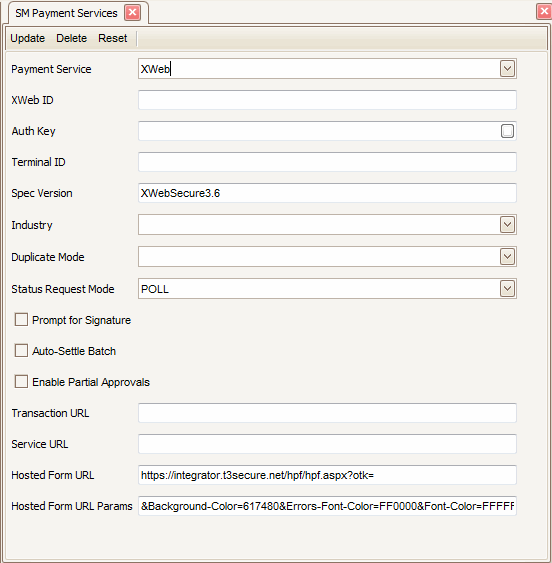552x563 pixels.
Task: Open the Payment Service dropdown arrow
Action: 507,69
